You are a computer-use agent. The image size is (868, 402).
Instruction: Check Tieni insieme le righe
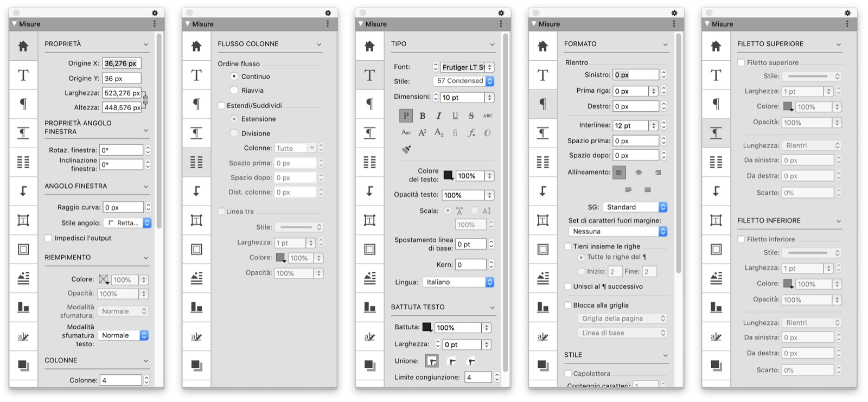[568, 246]
